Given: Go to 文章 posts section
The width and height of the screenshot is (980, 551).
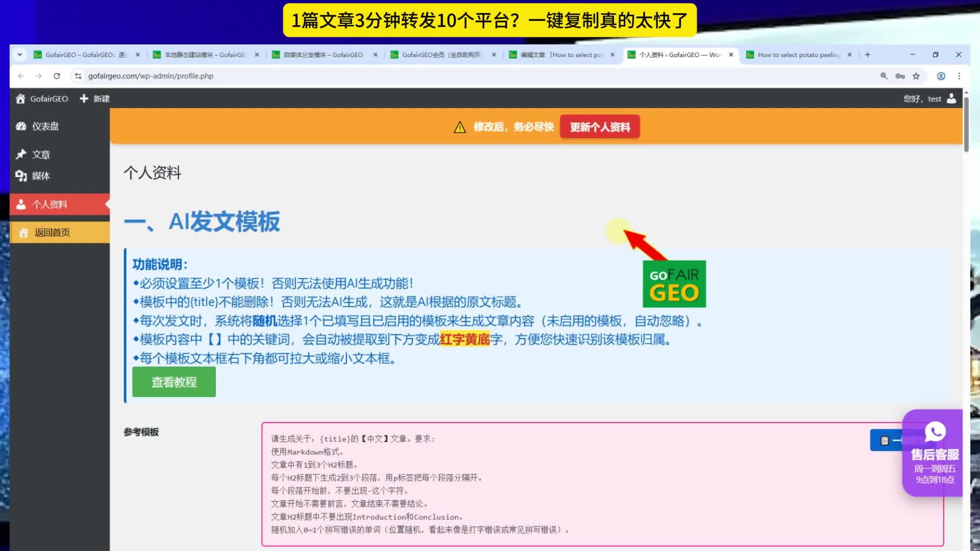Looking at the screenshot, I should click(x=41, y=155).
